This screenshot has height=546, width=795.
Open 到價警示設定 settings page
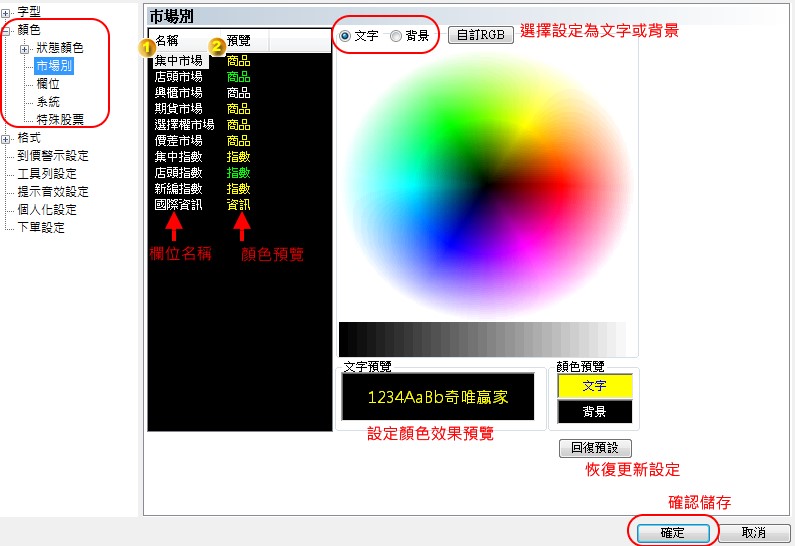(53, 156)
